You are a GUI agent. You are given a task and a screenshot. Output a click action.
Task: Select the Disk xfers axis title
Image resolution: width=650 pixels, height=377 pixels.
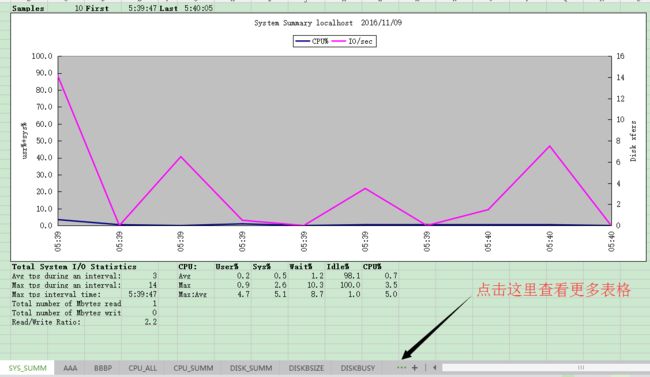pos(633,141)
